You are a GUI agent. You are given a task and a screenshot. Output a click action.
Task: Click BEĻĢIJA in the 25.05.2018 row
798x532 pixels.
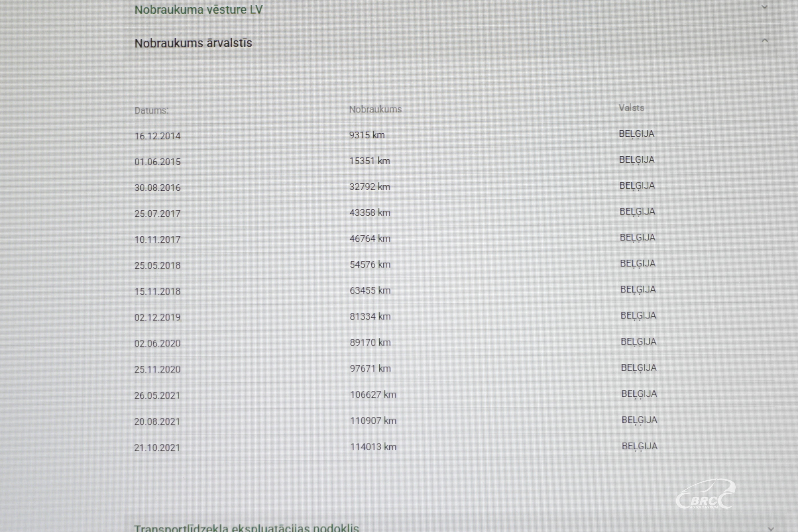click(x=638, y=264)
